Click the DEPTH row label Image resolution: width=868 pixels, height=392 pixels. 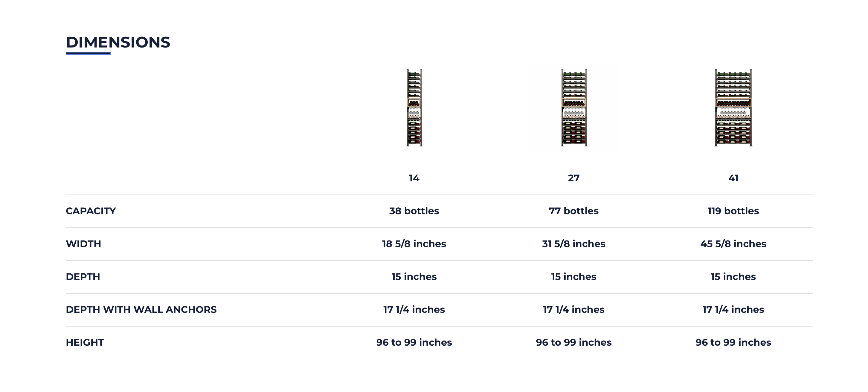click(x=83, y=277)
